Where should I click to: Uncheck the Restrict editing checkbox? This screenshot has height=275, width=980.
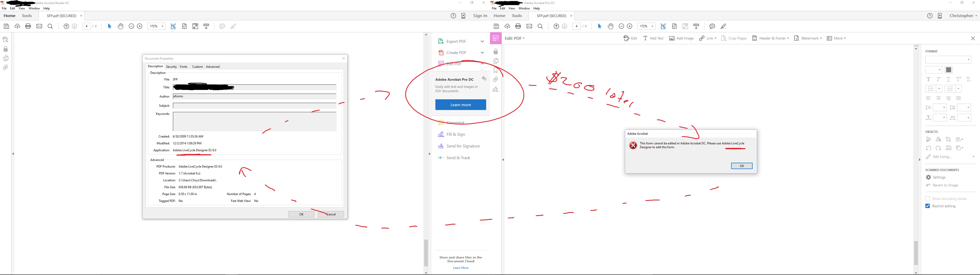(927, 206)
